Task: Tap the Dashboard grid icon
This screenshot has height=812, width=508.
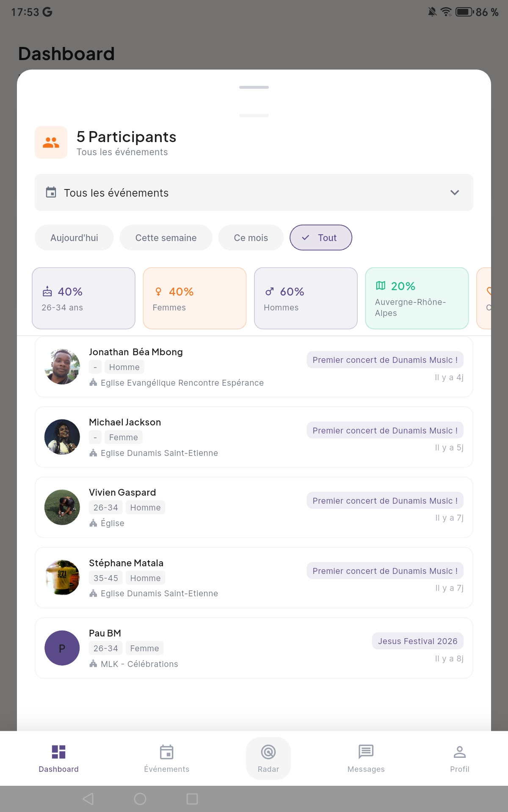Action: tap(58, 752)
